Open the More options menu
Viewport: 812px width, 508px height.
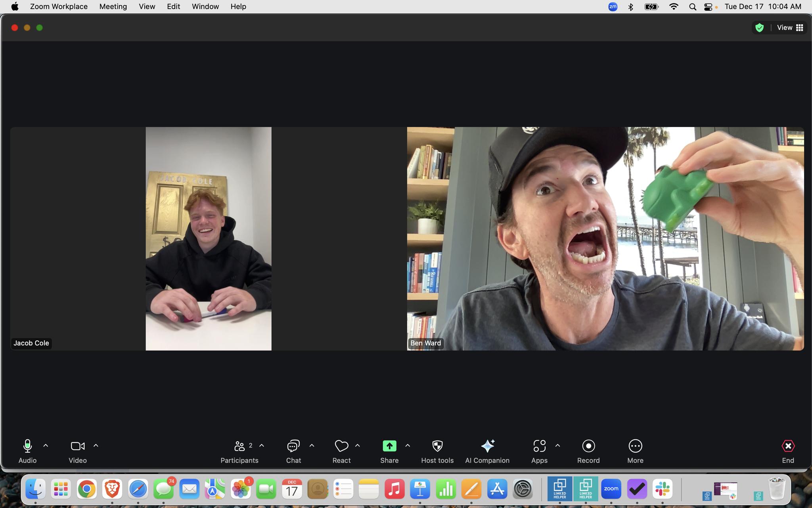pos(635,451)
